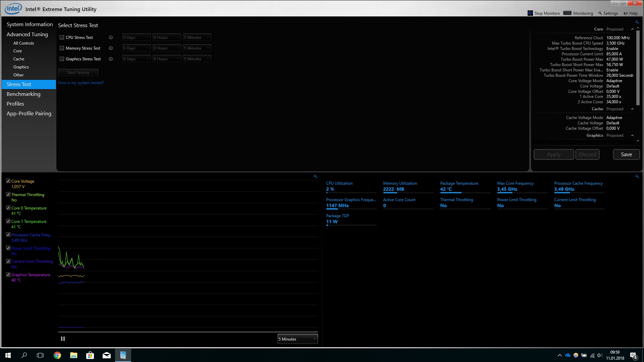Viewport: 644px width, 362px height.
Task: Open the notification center icon
Action: click(x=633, y=356)
